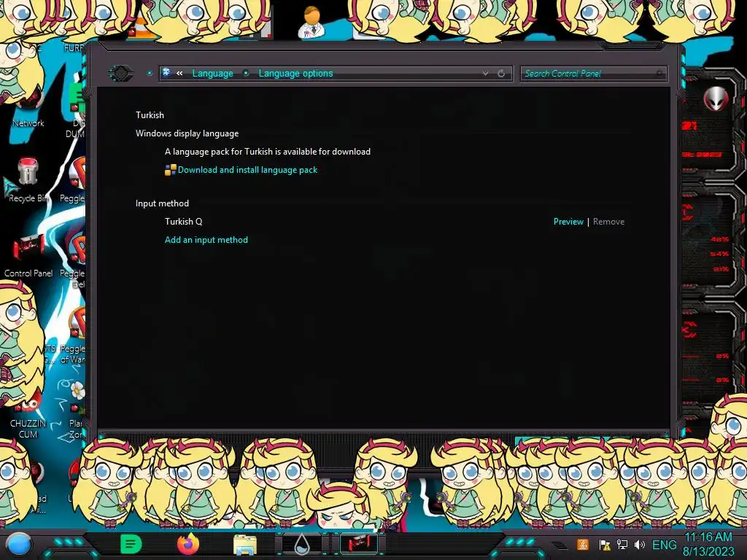Select the Network desktop icon
747x560 pixels.
28,109
